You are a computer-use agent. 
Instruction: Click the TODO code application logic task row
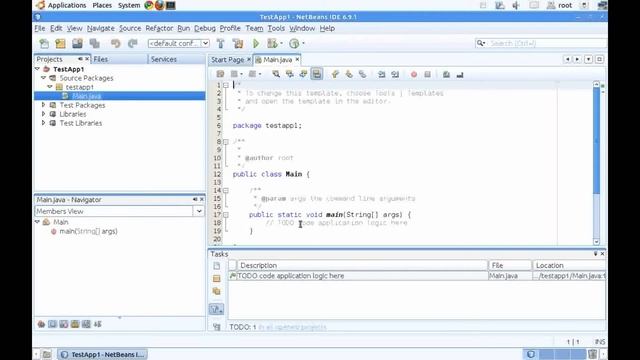(x=417, y=276)
